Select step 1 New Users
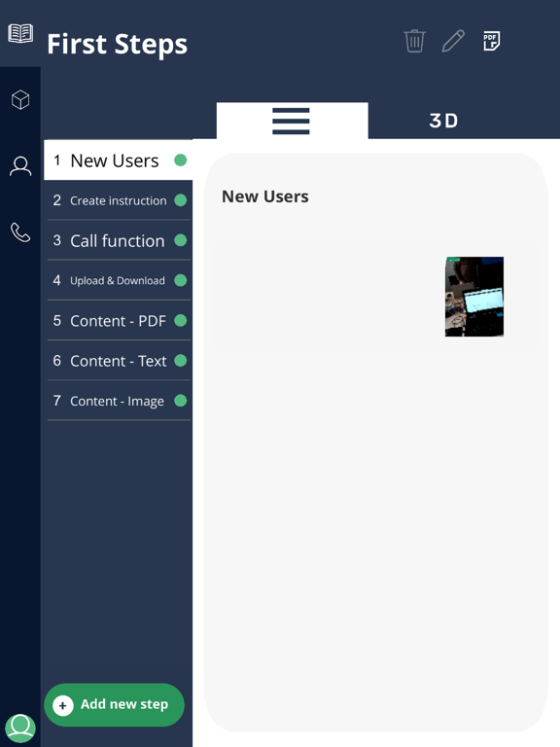Screen dimensions: 560x747 (x=118, y=160)
